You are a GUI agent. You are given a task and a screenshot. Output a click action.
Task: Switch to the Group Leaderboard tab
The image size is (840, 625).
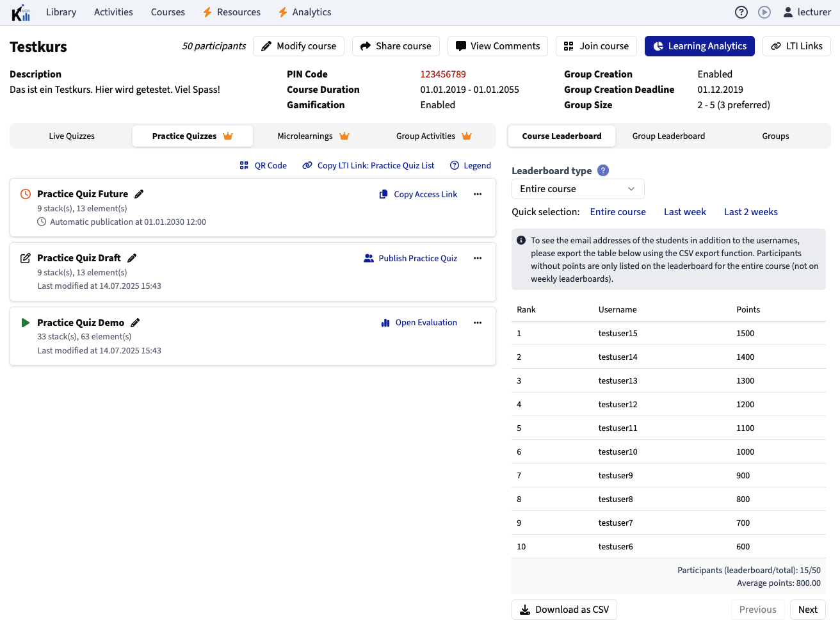click(x=668, y=136)
